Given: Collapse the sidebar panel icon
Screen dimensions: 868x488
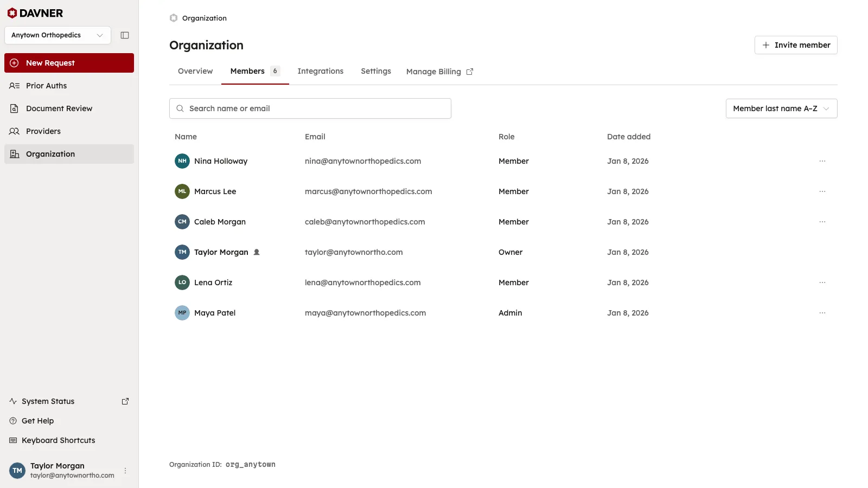Looking at the screenshot, I should pos(125,35).
